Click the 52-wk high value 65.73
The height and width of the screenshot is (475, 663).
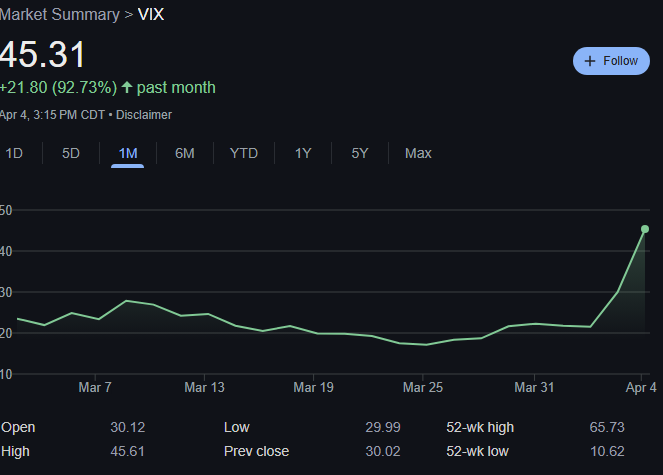click(607, 427)
